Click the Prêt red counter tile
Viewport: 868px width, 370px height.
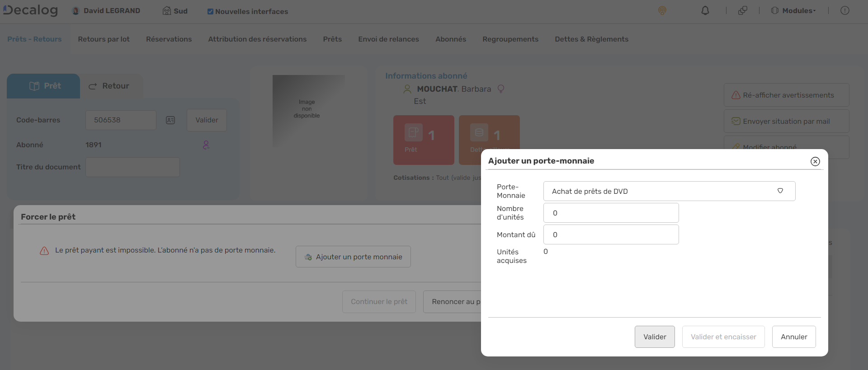tap(424, 140)
